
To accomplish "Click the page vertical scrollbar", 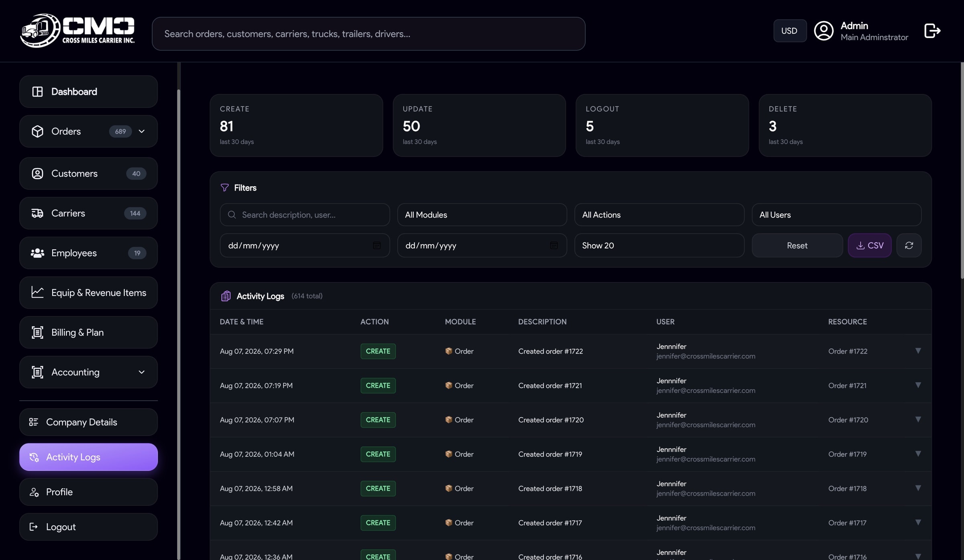I will point(962,171).
